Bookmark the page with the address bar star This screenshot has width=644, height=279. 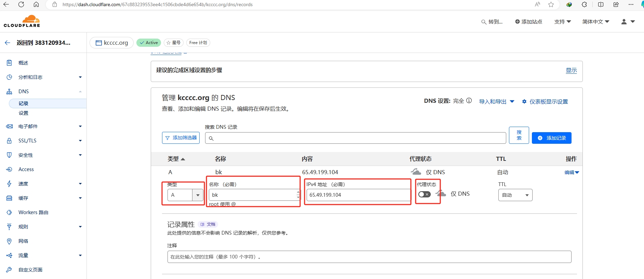(551, 4)
